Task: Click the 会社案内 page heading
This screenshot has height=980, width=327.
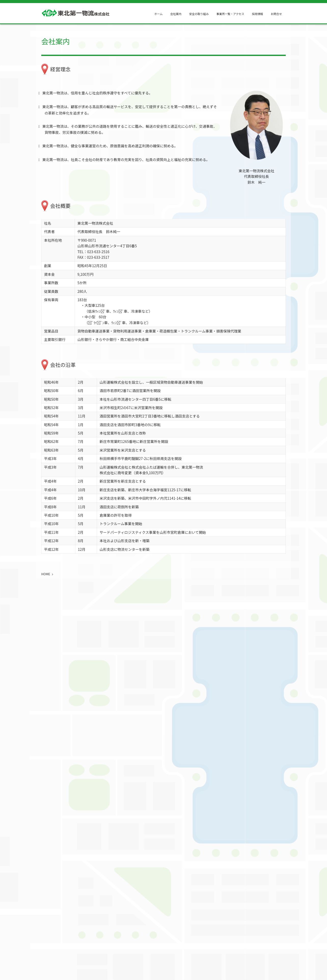Action: tap(56, 42)
